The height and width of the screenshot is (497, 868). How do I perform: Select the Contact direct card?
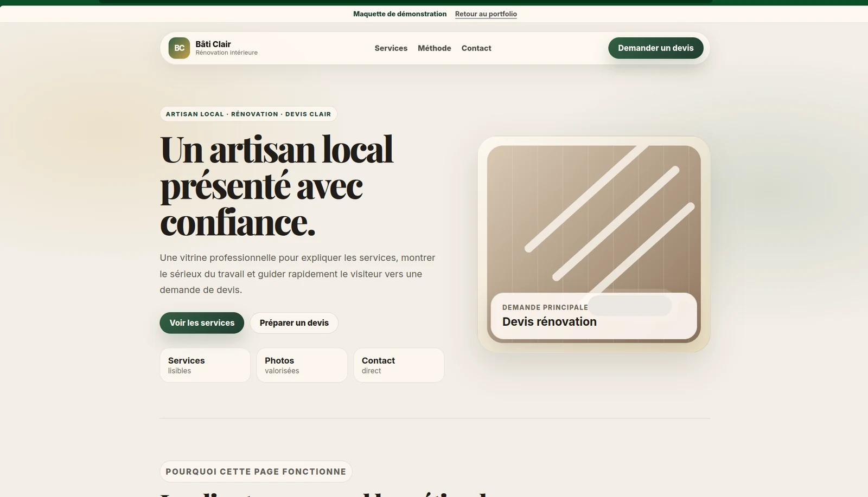399,365
